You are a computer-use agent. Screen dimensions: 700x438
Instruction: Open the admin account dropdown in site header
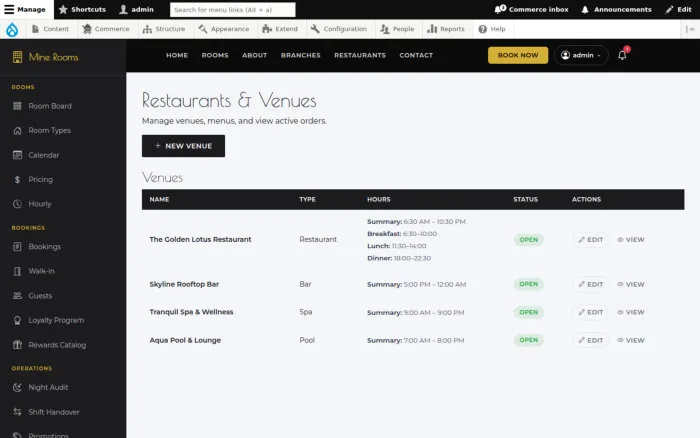[581, 55]
